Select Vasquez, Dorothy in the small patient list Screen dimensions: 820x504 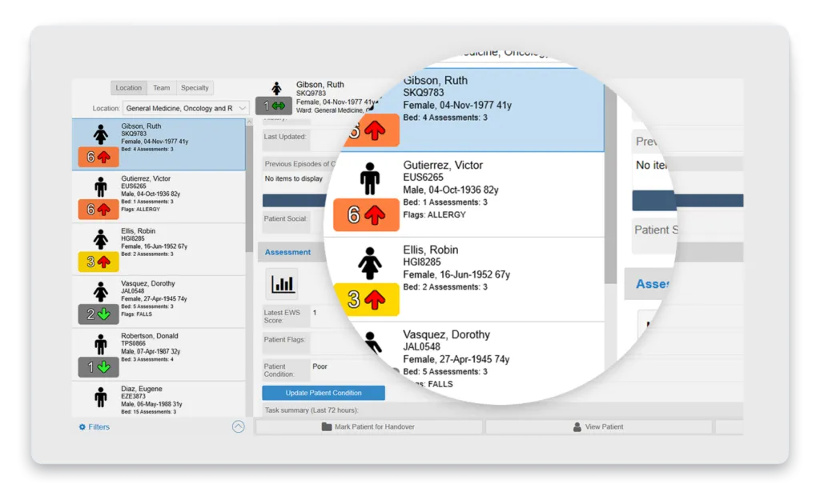pos(159,302)
